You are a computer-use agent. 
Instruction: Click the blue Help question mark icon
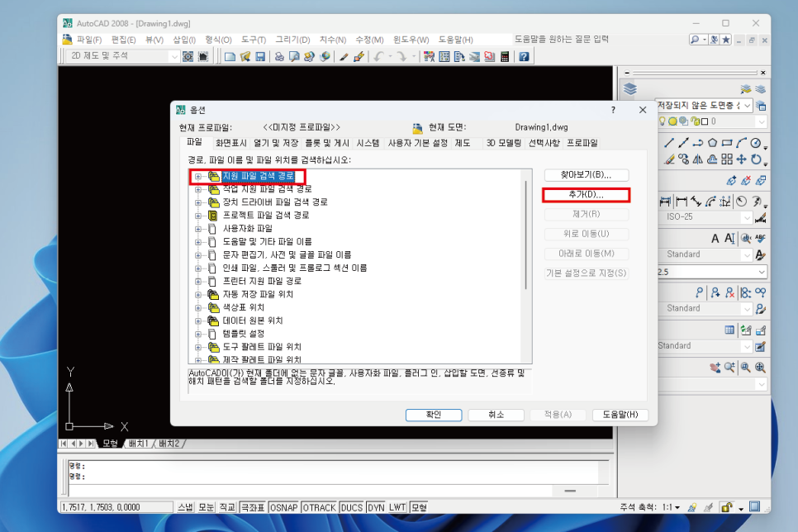pos(524,56)
